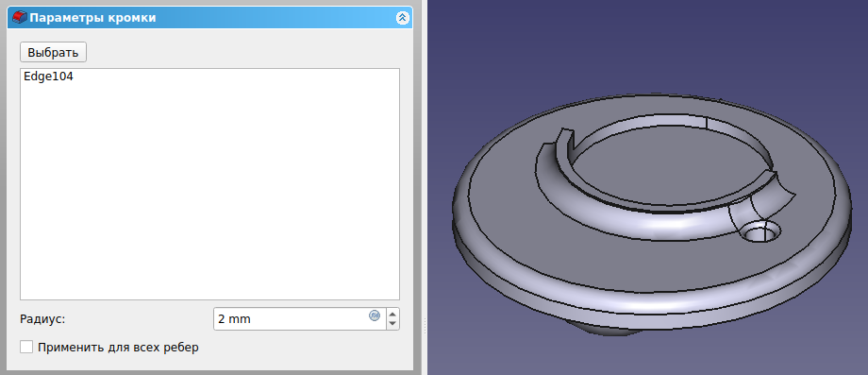Click the red fillet icon in panel title
The width and height of the screenshot is (868, 375).
[20, 18]
